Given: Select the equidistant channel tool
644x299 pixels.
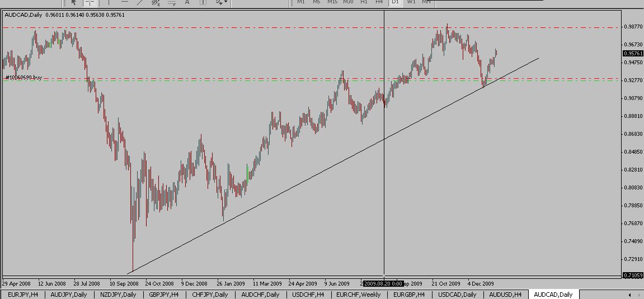Looking at the screenshot, I should 156,2.
